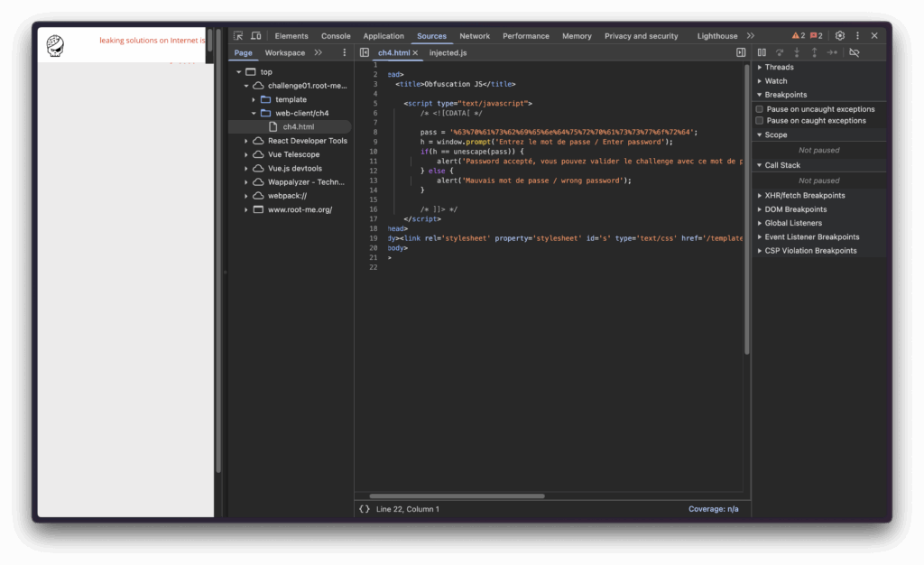Expand the template folder
The height and width of the screenshot is (565, 924).
(x=254, y=99)
